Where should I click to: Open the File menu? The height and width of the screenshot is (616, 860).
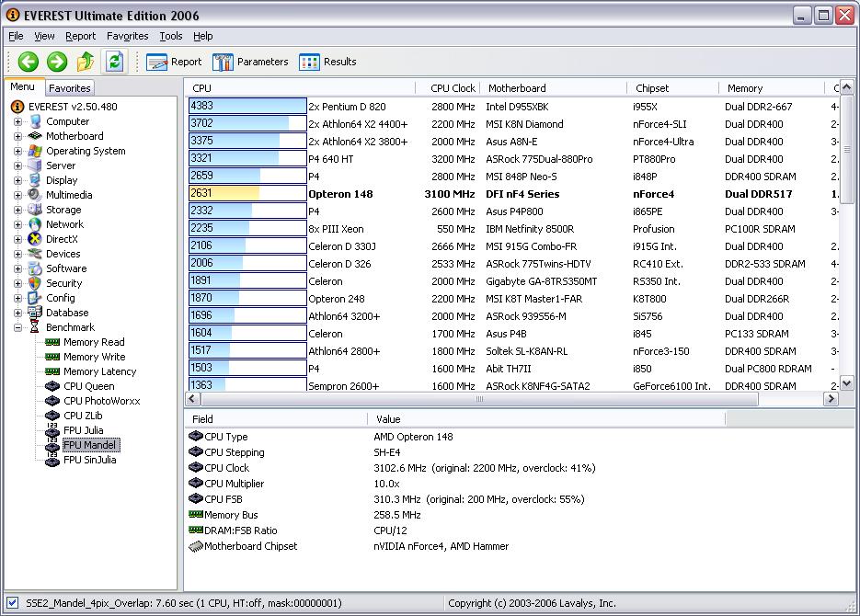(16, 36)
